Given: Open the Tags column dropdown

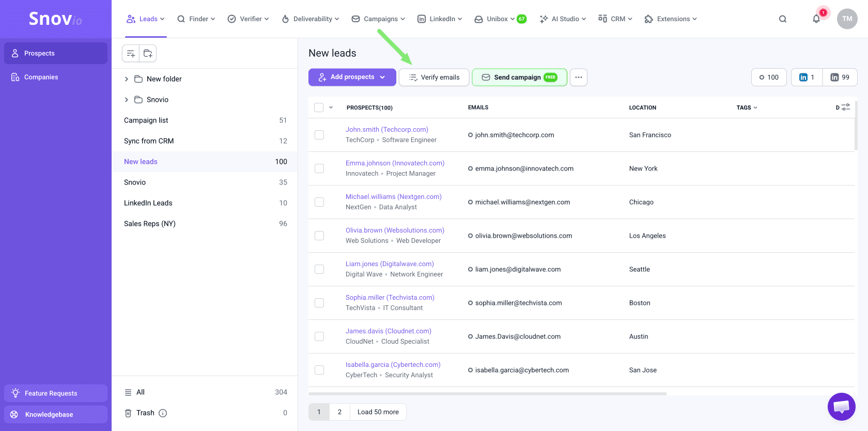Looking at the screenshot, I should tap(747, 107).
